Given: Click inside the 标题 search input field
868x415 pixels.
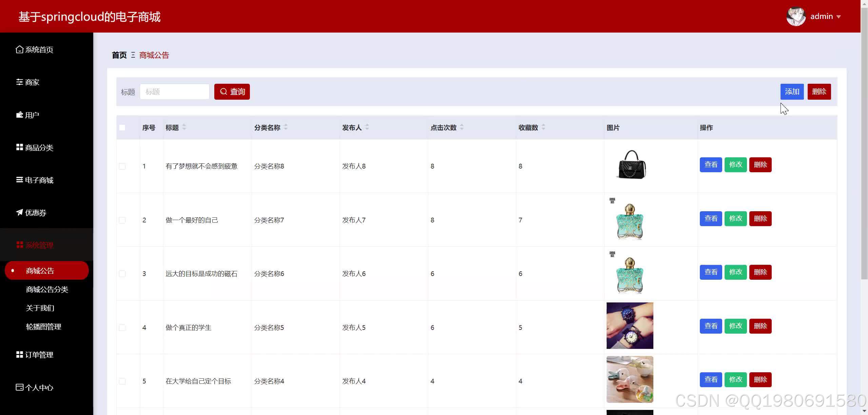Looking at the screenshot, I should coord(174,92).
